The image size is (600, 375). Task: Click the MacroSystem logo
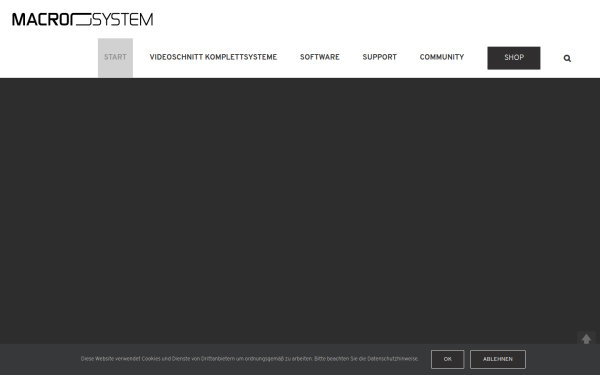pyautogui.click(x=83, y=19)
